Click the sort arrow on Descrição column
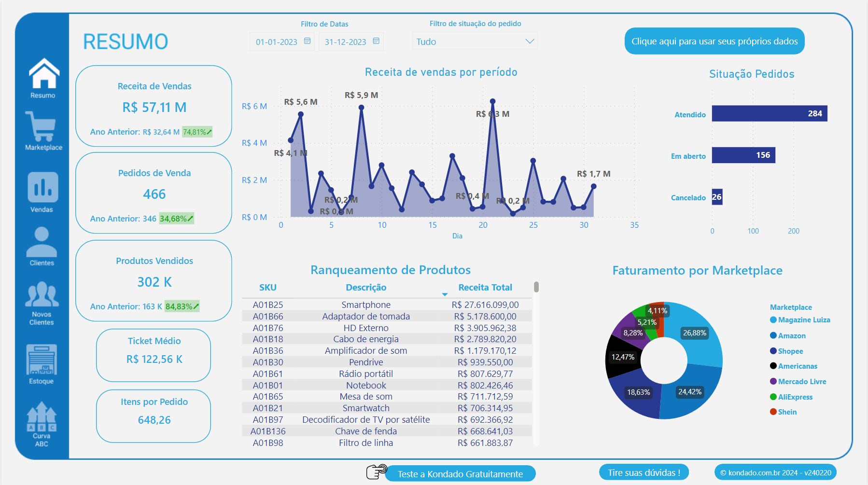This screenshot has height=485, width=868. pos(445,293)
